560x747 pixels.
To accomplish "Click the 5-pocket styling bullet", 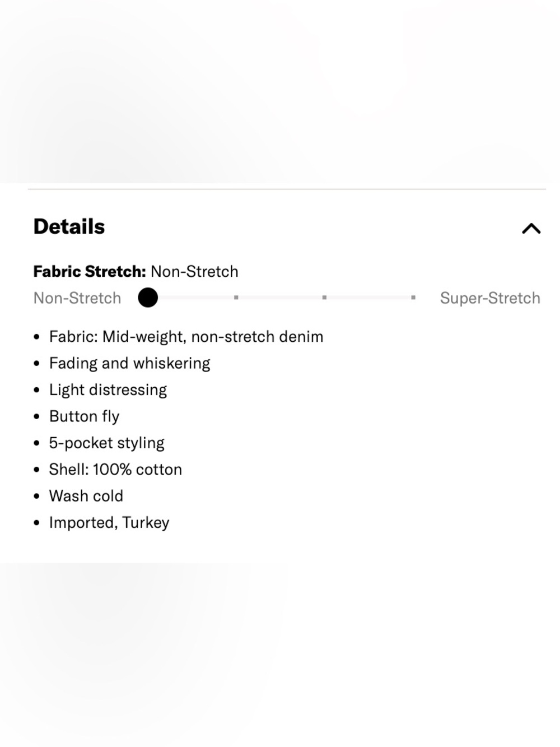I will [x=106, y=443].
